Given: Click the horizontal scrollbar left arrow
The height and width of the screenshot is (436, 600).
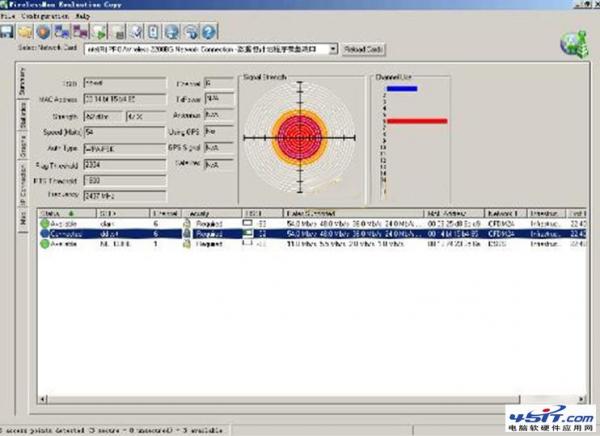Looking at the screenshot, I should (x=42, y=400).
